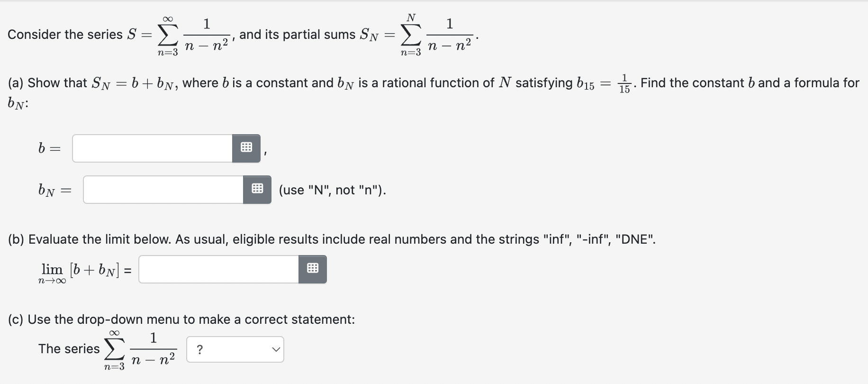
Task: Click the chevron arrow of the drop-down
Action: tap(276, 349)
